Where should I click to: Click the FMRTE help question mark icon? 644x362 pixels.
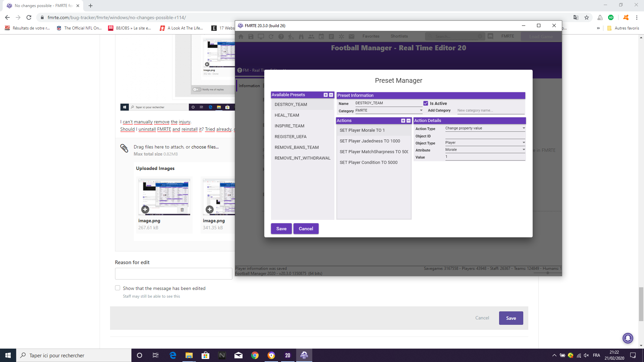[x=281, y=36]
